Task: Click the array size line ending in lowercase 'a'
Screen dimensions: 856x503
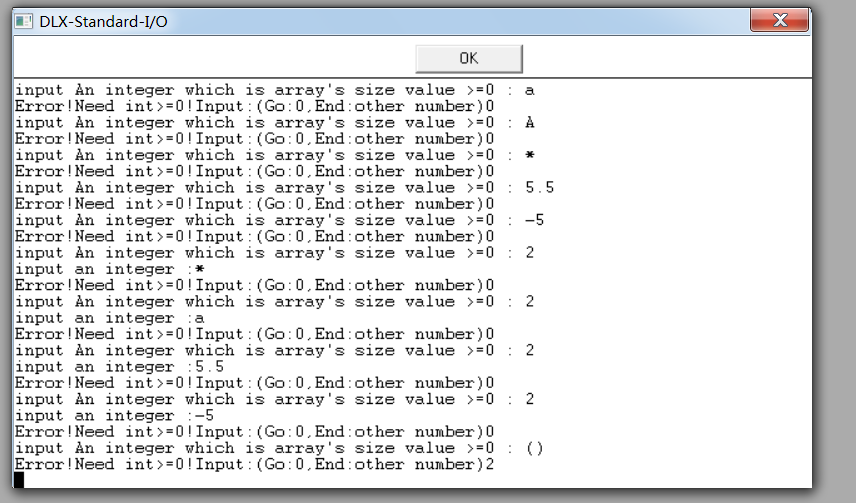Action: coord(274,90)
